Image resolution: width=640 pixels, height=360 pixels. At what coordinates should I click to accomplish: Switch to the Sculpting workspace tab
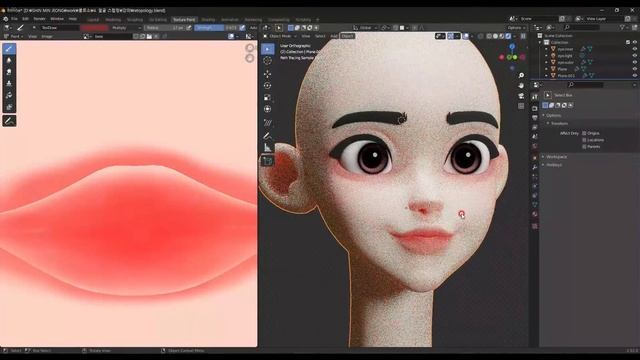coord(135,20)
